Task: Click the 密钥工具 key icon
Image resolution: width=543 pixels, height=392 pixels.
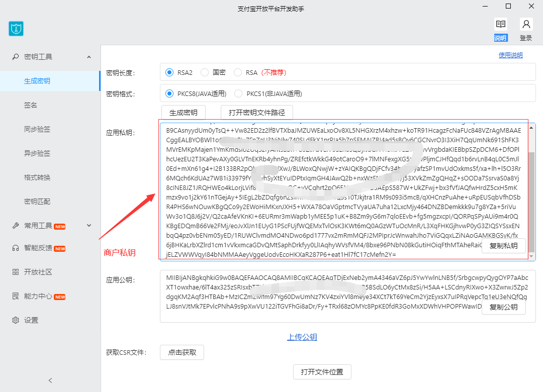Action: tap(16, 57)
